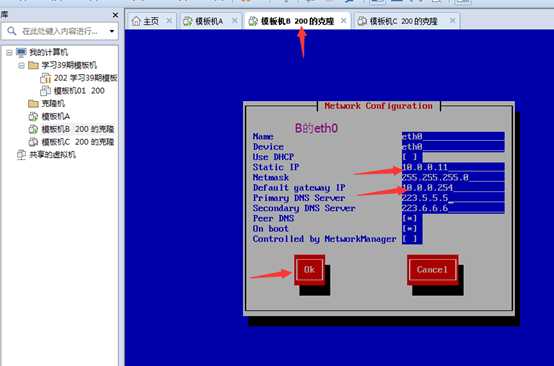
Task: Click the Device field containing eth0
Action: click(x=453, y=147)
